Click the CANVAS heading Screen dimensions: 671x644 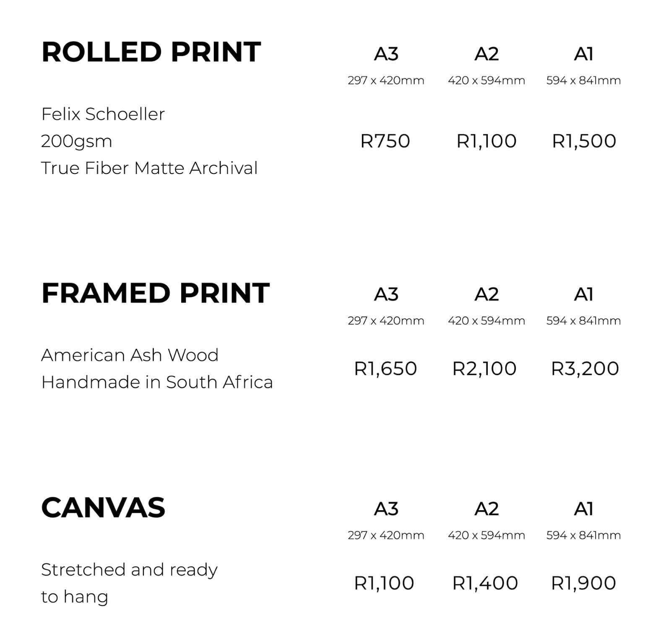(103, 507)
